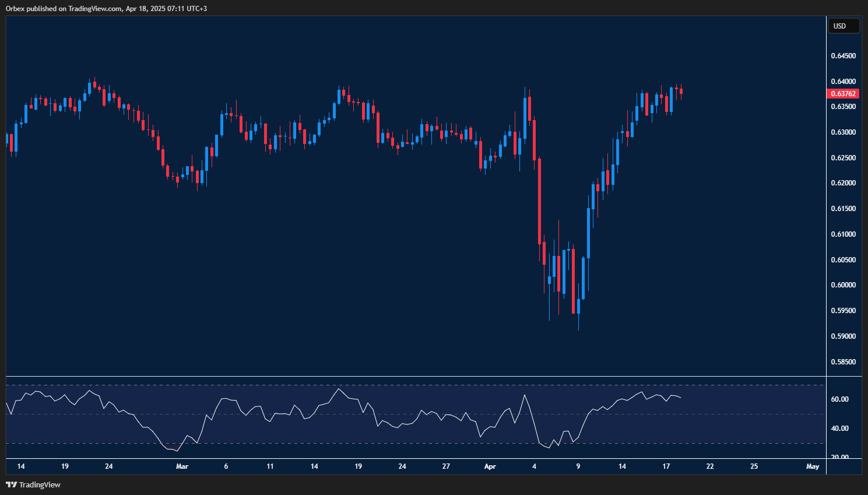The width and height of the screenshot is (868, 495).
Task: Click the TradingView wordmark link
Action: click(x=39, y=485)
